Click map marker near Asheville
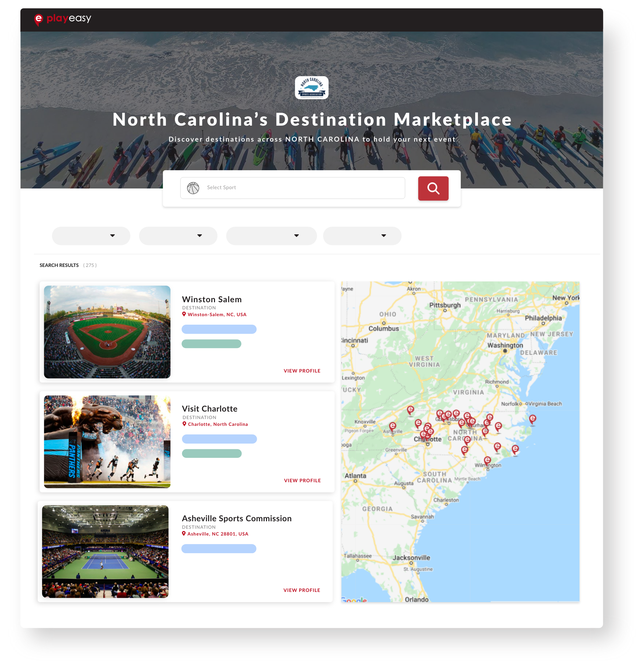 click(x=393, y=427)
